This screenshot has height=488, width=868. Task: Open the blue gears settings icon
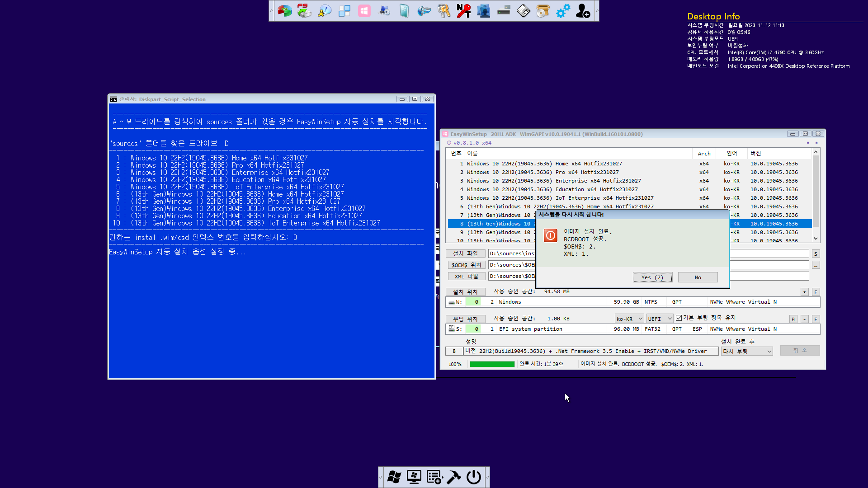563,10
